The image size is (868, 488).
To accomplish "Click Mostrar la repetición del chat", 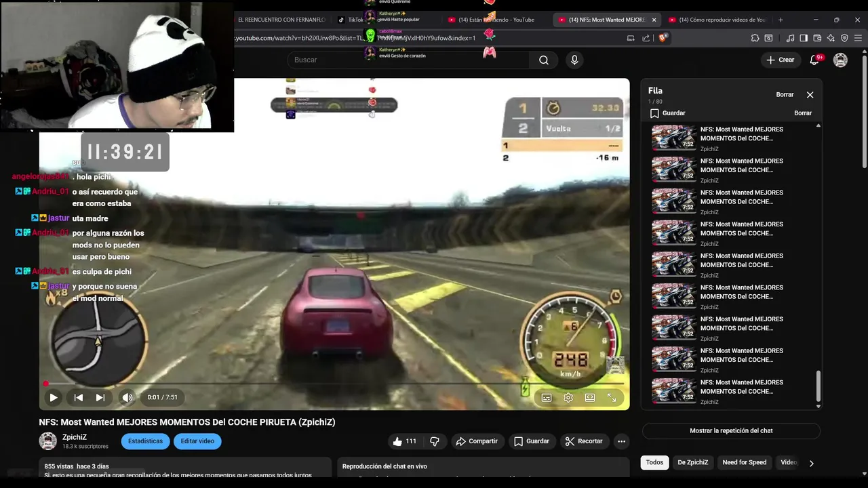I will [x=731, y=430].
